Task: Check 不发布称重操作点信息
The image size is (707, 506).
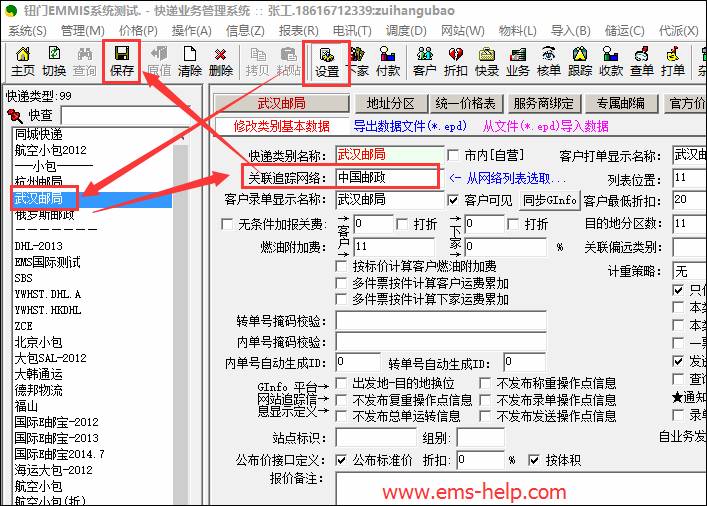Action: click(x=485, y=383)
